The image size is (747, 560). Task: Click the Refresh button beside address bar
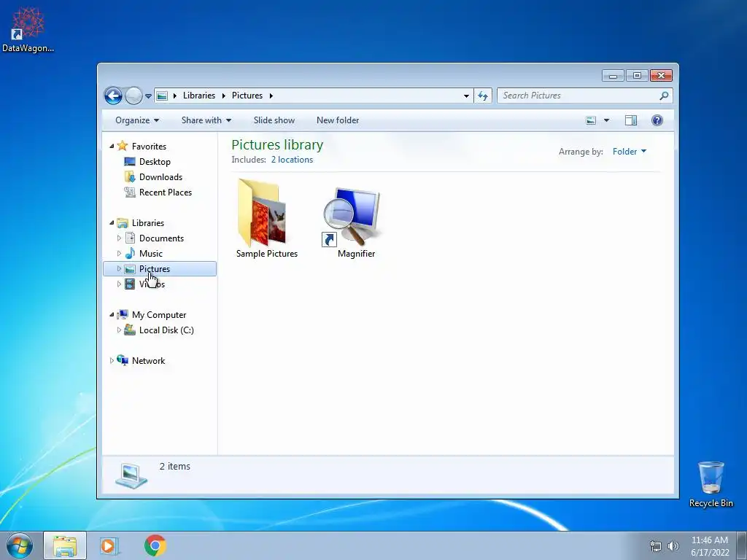click(483, 96)
